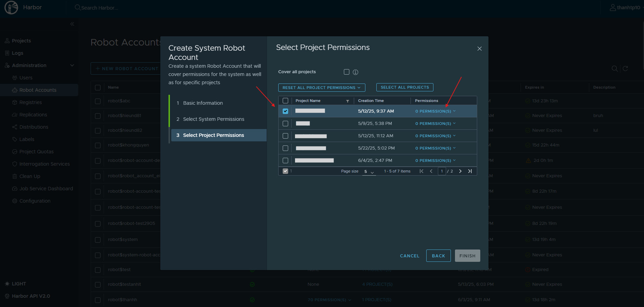Open step 2 Select System Permissions
Viewport: 644px width, 307px height.
[213, 119]
